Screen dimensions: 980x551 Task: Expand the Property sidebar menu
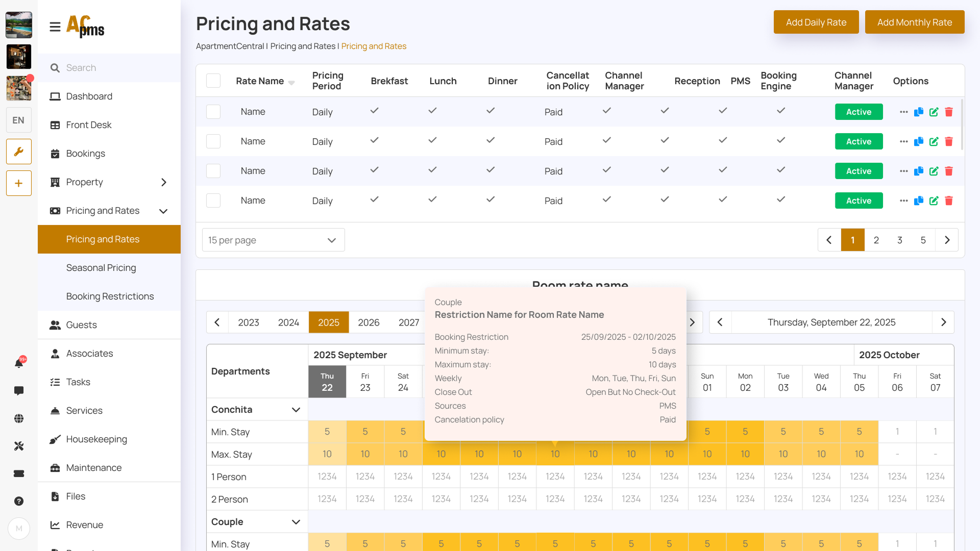point(163,182)
